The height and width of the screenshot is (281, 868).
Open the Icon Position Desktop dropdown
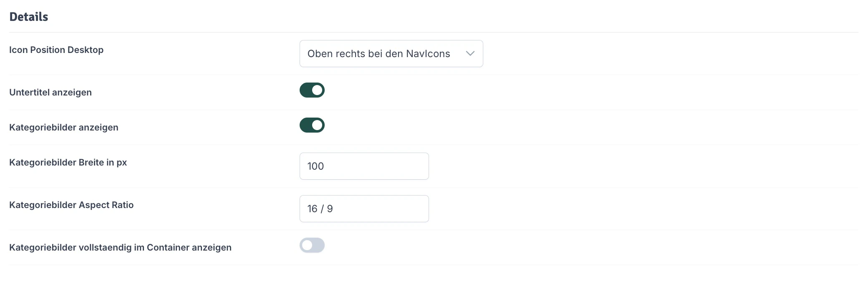[391, 53]
